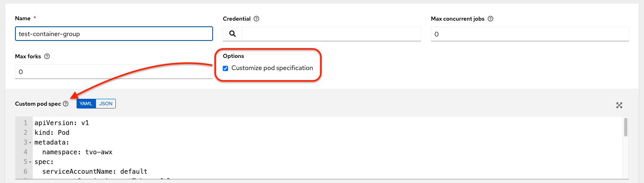Click the Customize pod specification label
The width and height of the screenshot is (644, 183).
pyautogui.click(x=272, y=68)
